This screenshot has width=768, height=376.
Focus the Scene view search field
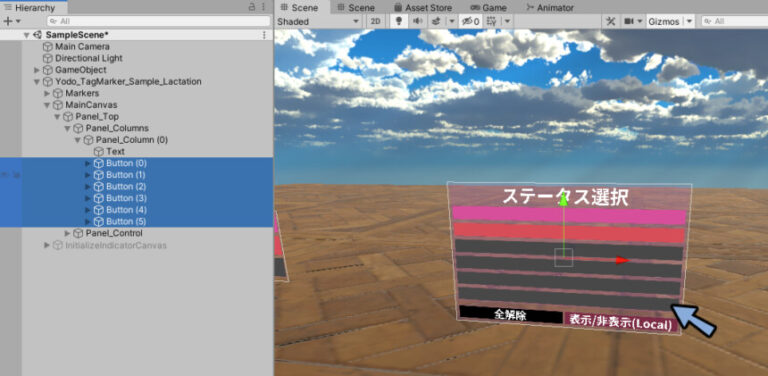click(x=735, y=22)
